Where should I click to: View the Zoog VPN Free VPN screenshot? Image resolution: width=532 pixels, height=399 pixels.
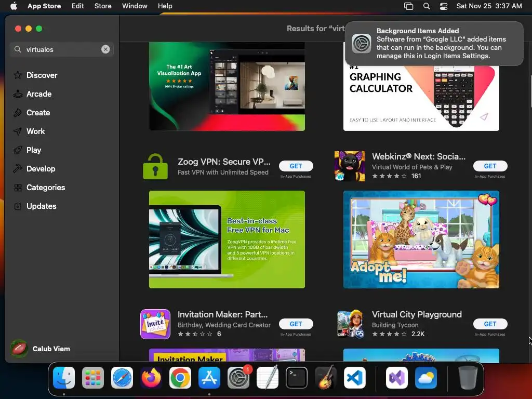tap(227, 240)
